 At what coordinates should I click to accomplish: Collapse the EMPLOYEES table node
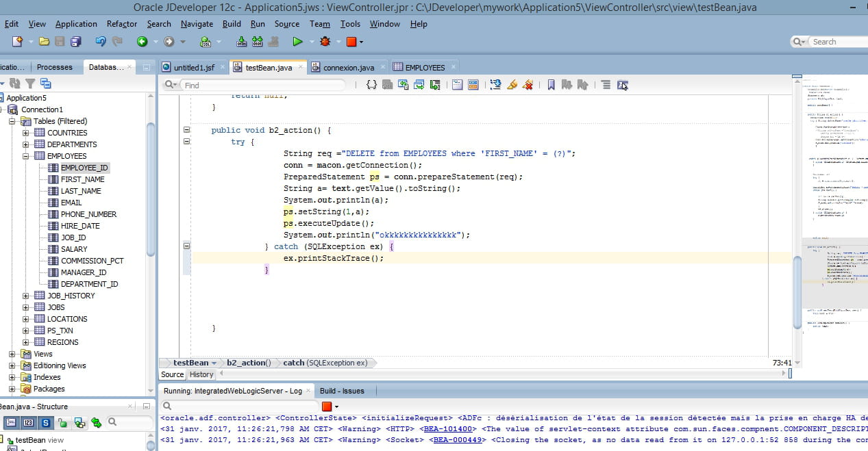coord(26,156)
